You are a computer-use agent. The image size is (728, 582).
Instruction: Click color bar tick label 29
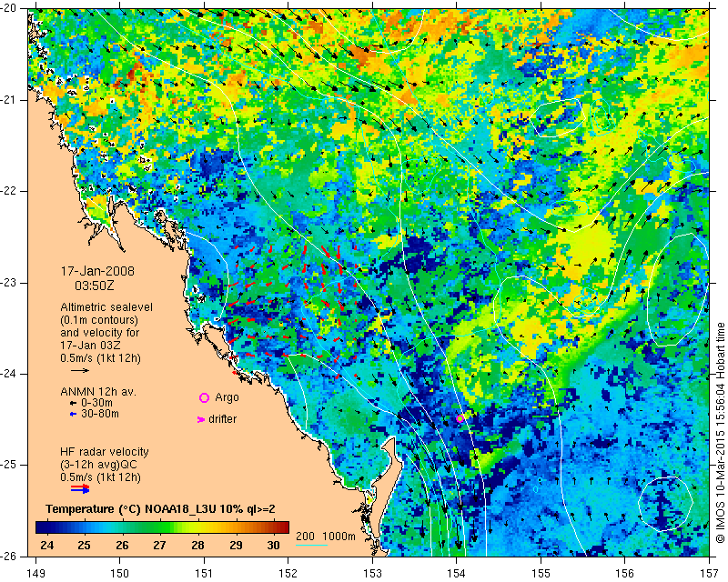(x=236, y=545)
